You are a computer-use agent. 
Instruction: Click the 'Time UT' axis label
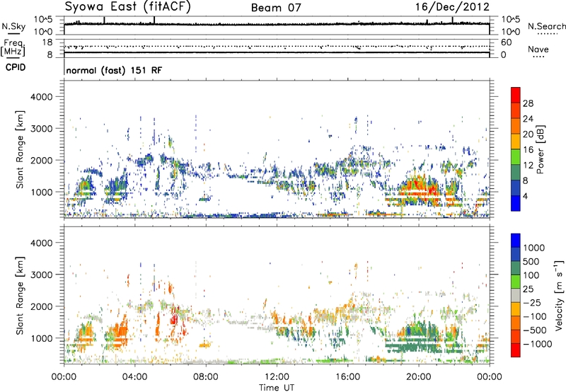click(x=277, y=388)
